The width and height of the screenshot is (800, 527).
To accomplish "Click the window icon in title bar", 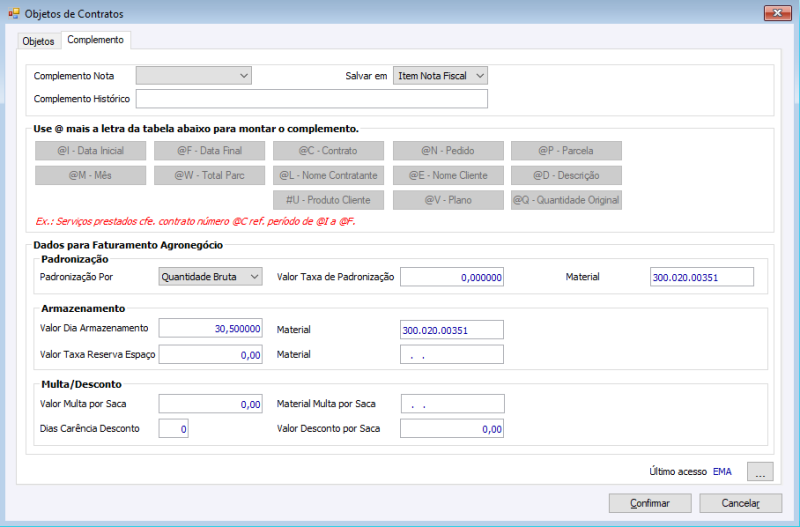I will point(14,13).
